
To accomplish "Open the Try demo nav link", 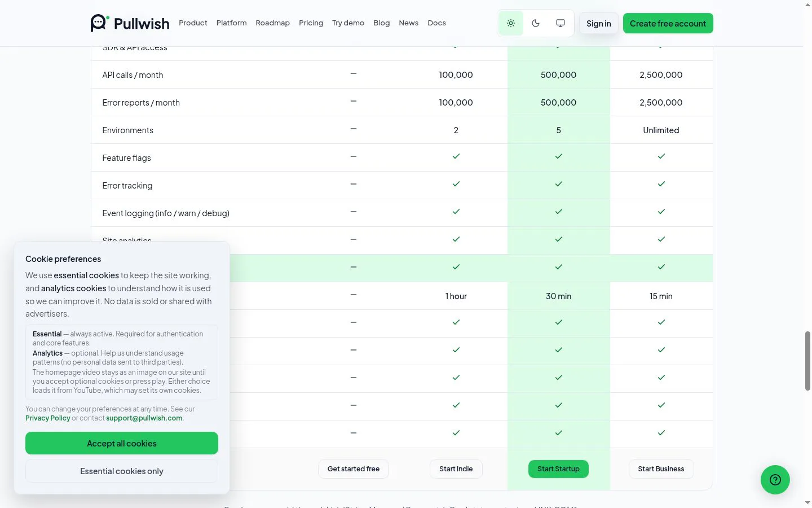I will (348, 23).
